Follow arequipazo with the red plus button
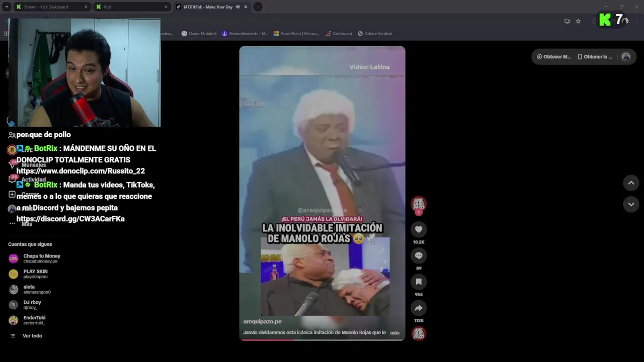This screenshot has width=644, height=362. (419, 212)
